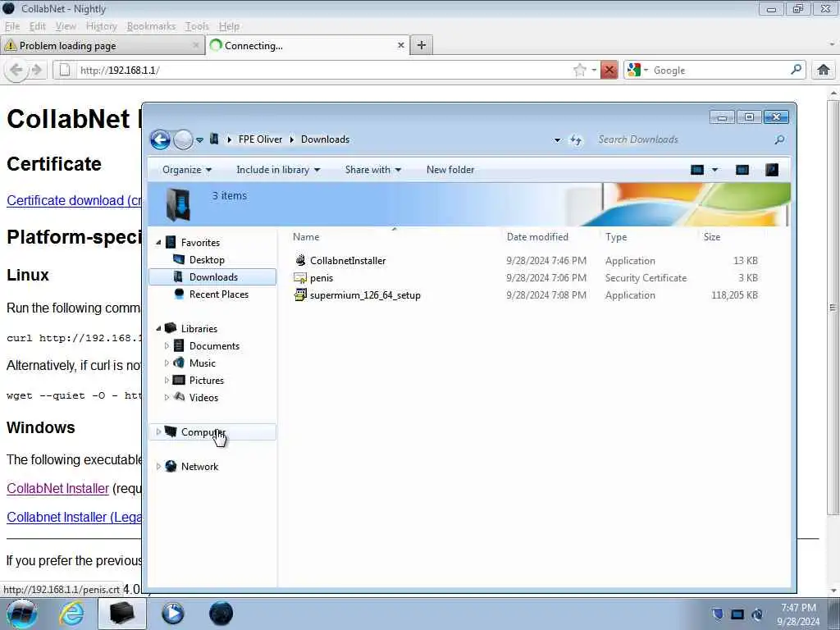Expand the Documents library arrow

click(x=167, y=346)
